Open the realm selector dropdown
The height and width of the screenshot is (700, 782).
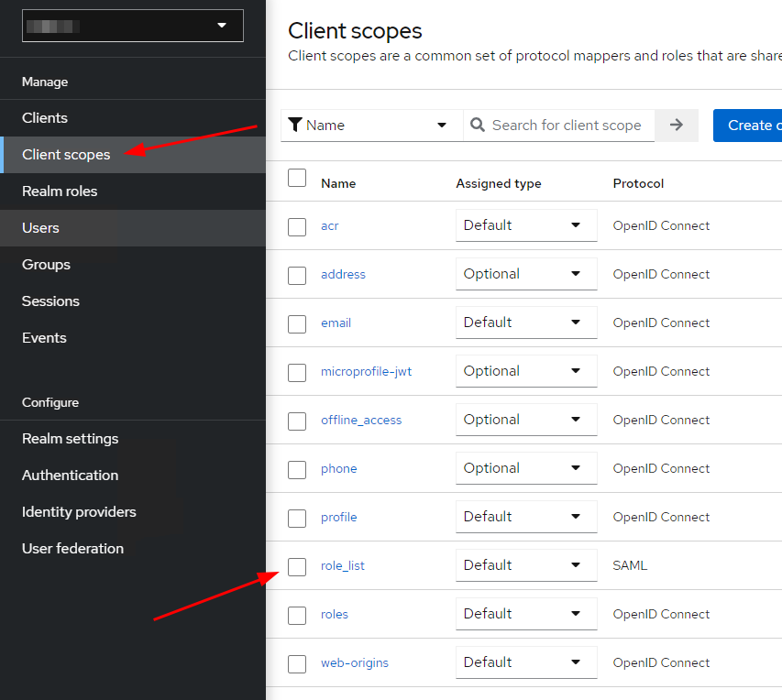(133, 26)
